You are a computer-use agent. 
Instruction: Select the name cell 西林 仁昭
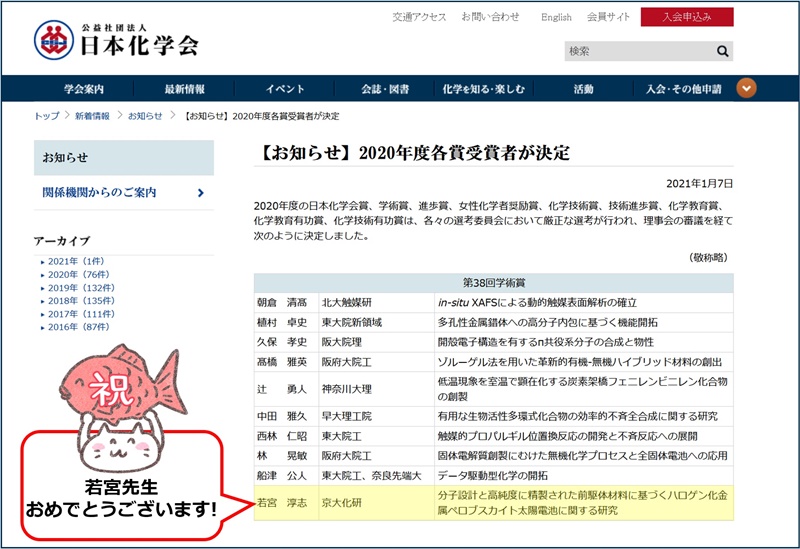pos(287,436)
